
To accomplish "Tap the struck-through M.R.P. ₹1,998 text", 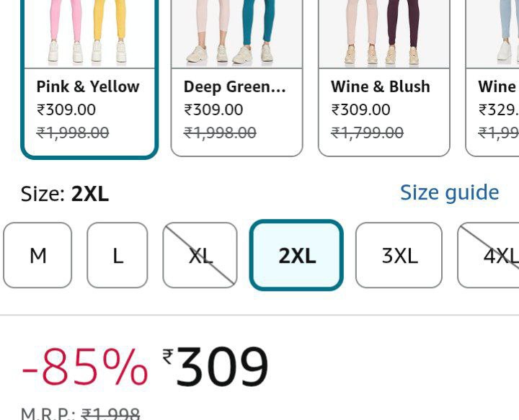I will coord(81,414).
